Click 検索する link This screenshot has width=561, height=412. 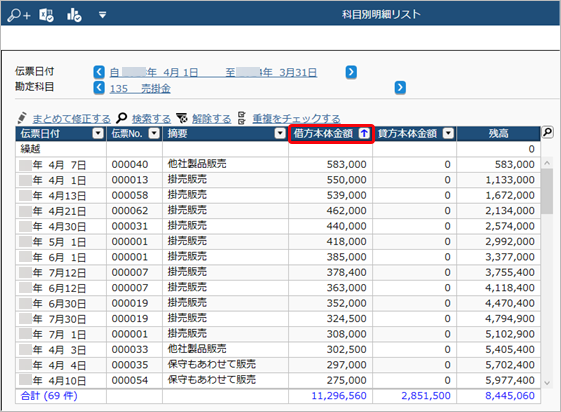[x=151, y=118]
